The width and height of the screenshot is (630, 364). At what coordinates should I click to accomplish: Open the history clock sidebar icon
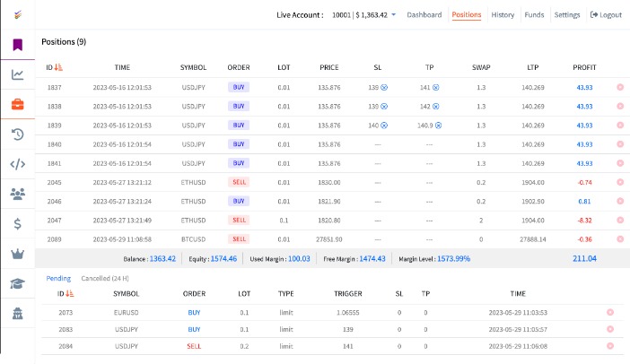click(18, 134)
